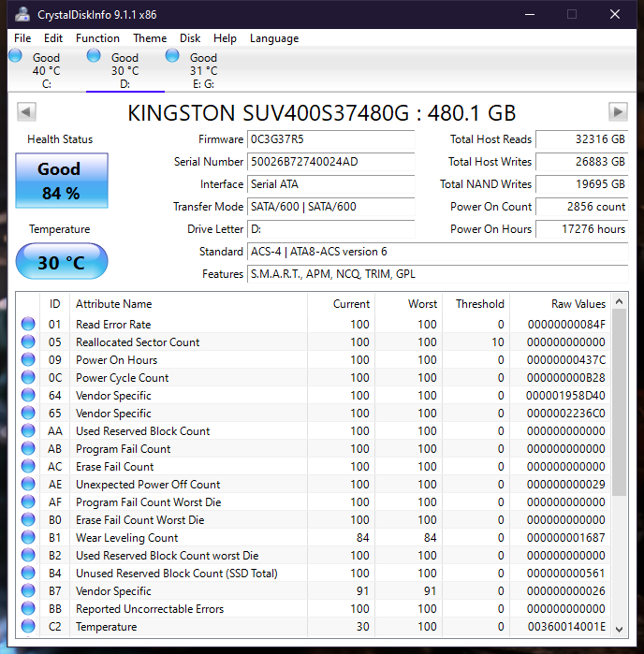Click the status orb for Wear Leveling Count
Viewport: 644px width, 654px height.
point(28,538)
